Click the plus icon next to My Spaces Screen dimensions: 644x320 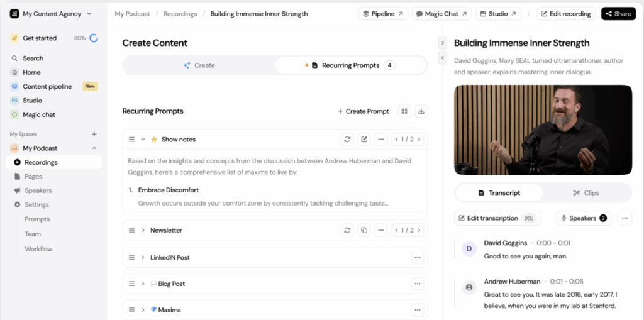tap(94, 134)
